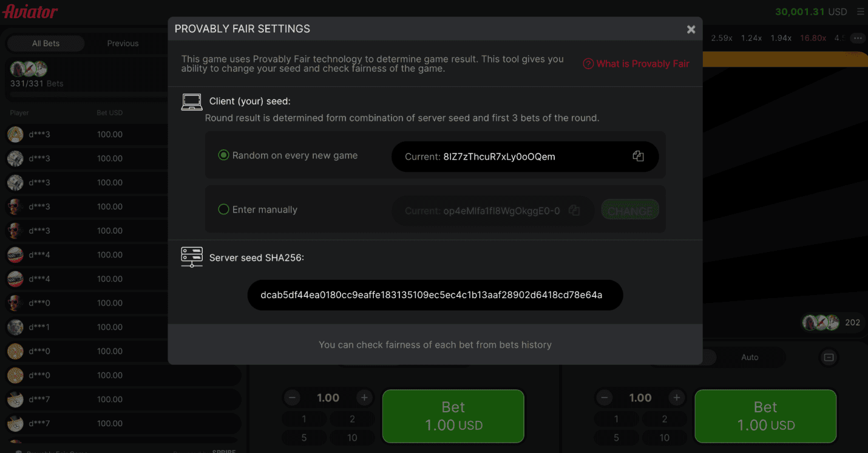Decrease the right bet amount with minus
Screen dimensions: 868x453
(x=605, y=398)
